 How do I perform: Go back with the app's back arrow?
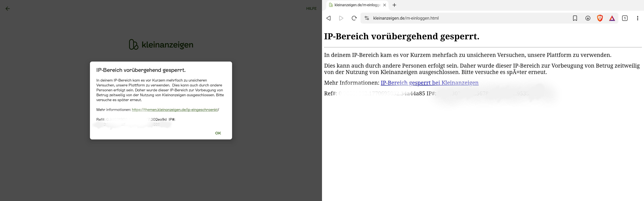point(8,9)
